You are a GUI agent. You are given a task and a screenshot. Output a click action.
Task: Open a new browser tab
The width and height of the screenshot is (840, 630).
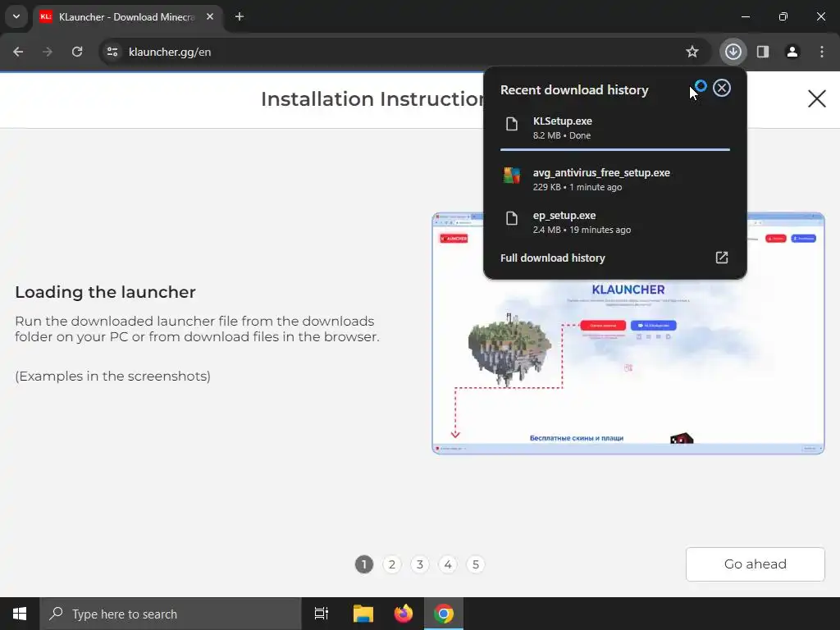(x=240, y=17)
